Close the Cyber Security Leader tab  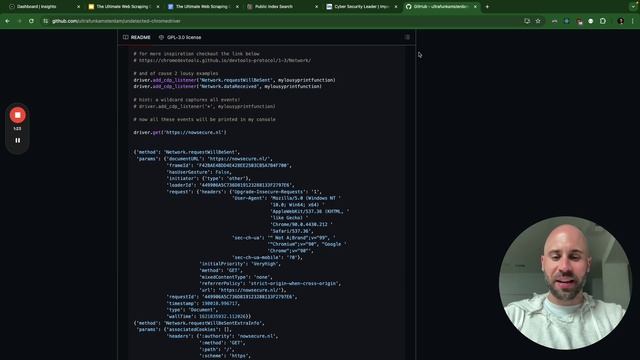396,7
